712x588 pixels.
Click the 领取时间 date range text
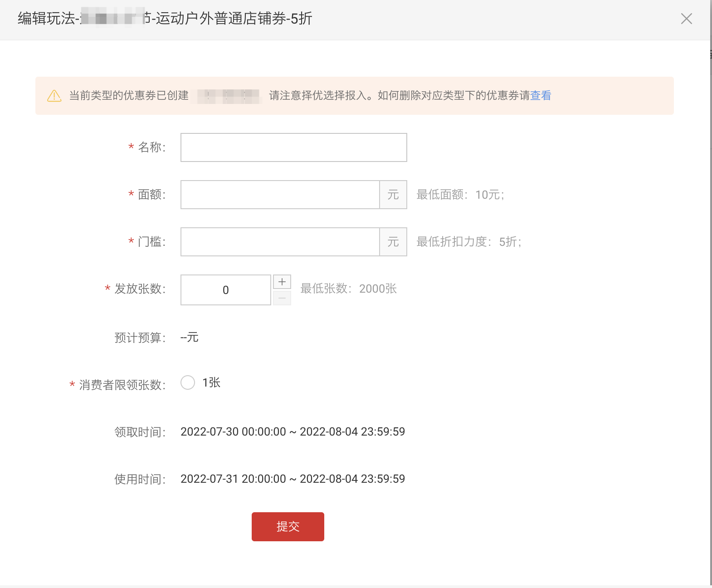tap(293, 431)
